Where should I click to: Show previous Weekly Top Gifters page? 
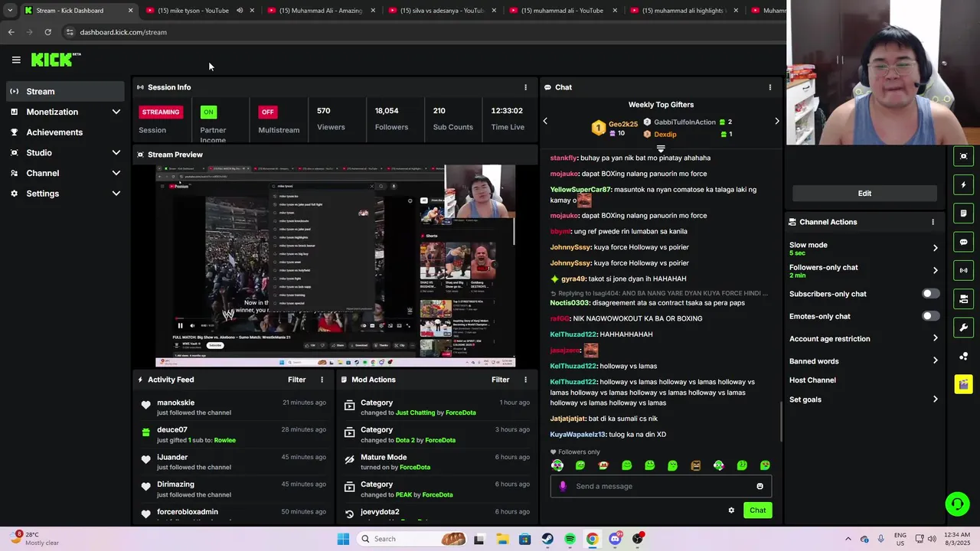coord(545,121)
